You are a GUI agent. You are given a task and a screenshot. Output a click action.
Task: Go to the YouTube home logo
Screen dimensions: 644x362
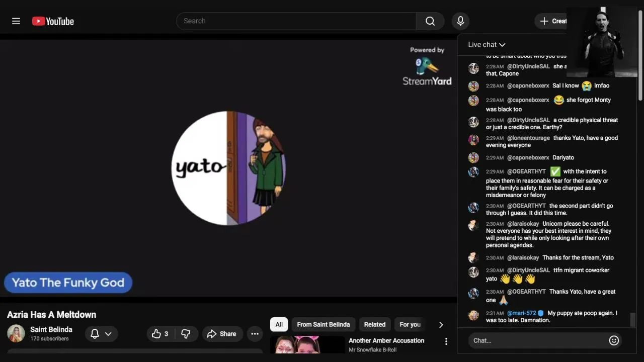tap(53, 21)
